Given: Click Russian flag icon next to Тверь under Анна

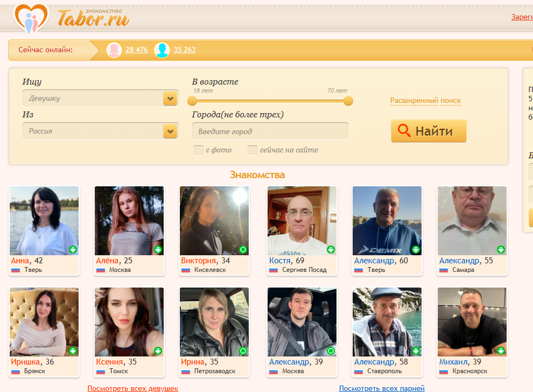Looking at the screenshot, I should [16, 270].
